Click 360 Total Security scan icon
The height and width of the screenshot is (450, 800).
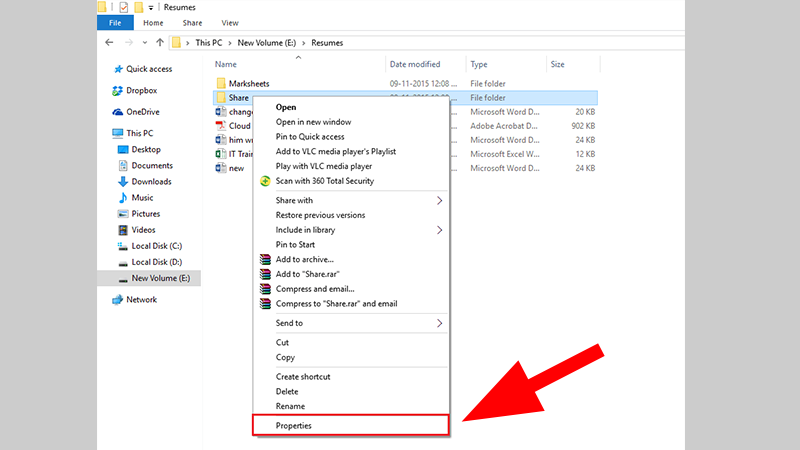click(x=265, y=181)
